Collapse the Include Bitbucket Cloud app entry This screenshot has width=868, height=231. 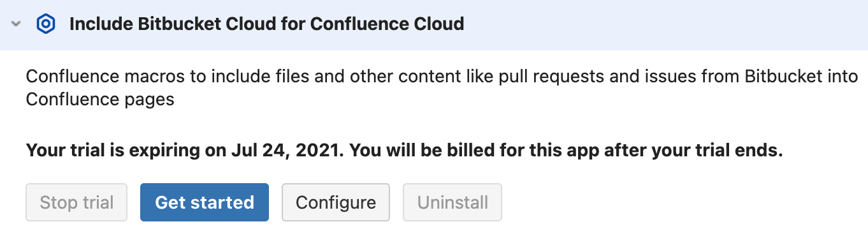[17, 24]
